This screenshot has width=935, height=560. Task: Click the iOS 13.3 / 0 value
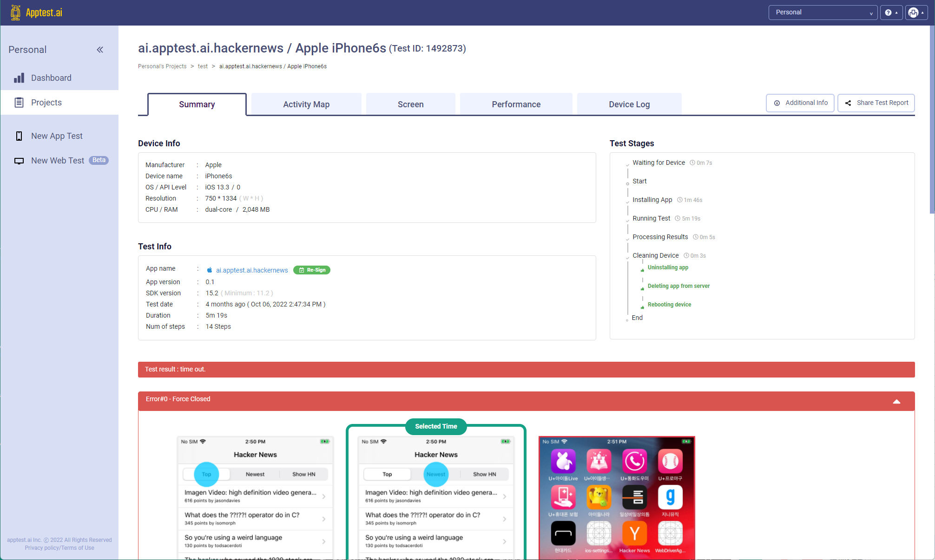[223, 187]
